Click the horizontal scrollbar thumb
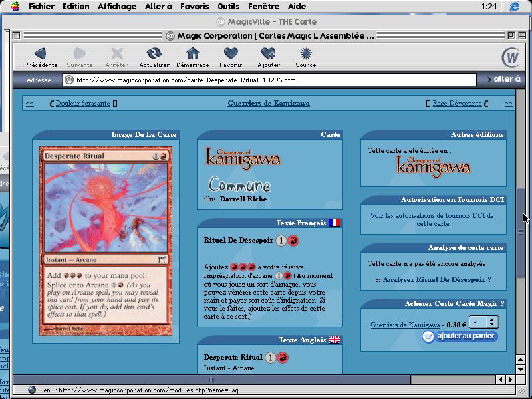This screenshot has width=532, height=399. (x=211, y=379)
